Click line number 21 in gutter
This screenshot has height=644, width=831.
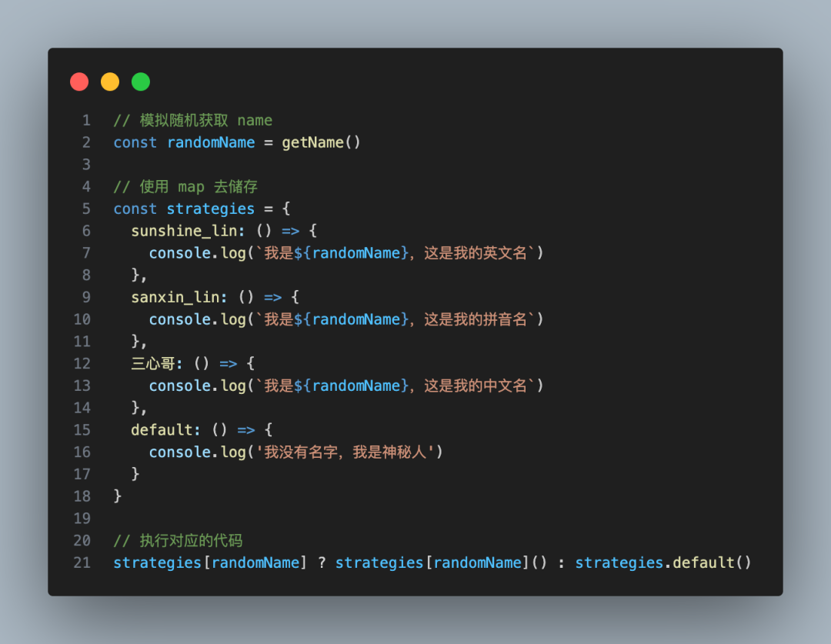(x=82, y=562)
